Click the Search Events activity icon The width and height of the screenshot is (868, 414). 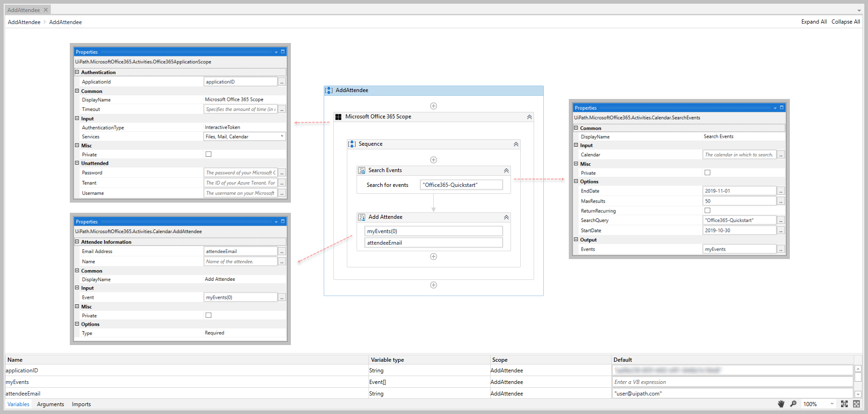[x=362, y=171]
